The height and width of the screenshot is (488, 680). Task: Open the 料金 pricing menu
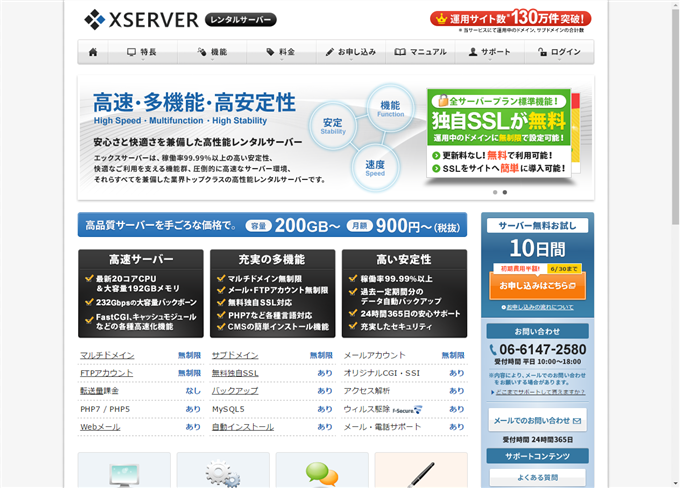pos(281,52)
